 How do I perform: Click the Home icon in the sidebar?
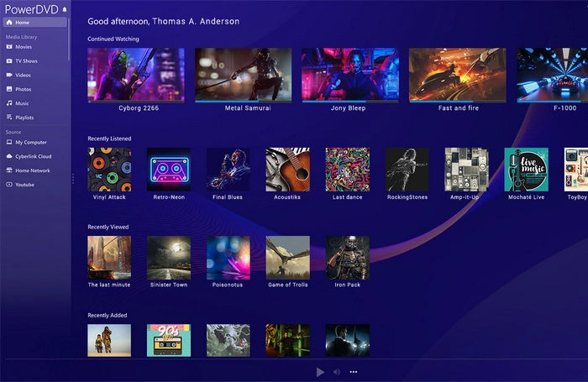point(9,22)
